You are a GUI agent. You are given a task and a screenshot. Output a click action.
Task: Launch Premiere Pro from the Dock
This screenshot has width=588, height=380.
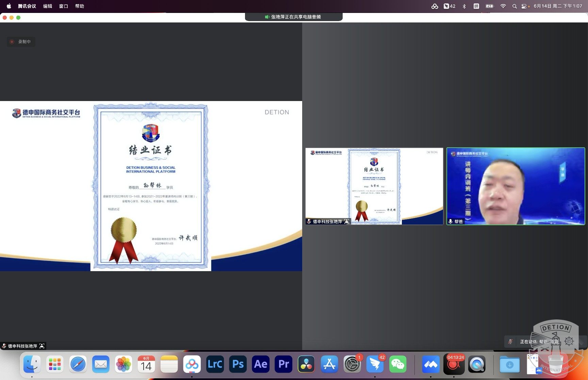pos(283,364)
